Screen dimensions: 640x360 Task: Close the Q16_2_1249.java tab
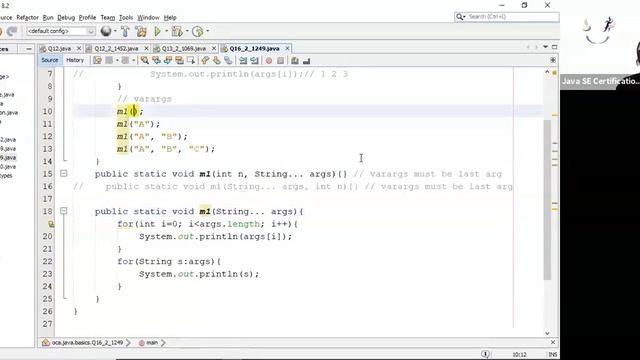287,48
